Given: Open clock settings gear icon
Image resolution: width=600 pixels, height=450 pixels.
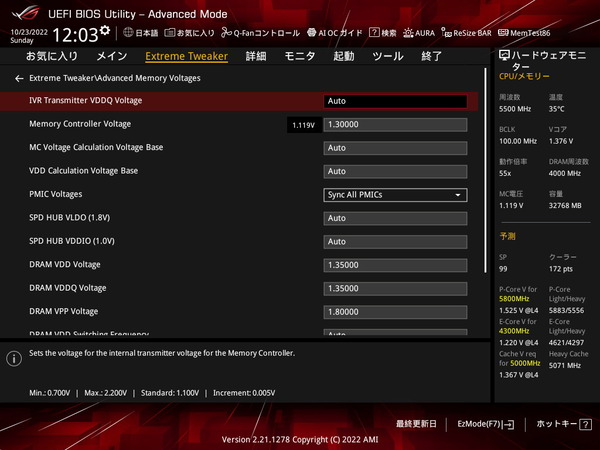Looking at the screenshot, I should click(105, 31).
